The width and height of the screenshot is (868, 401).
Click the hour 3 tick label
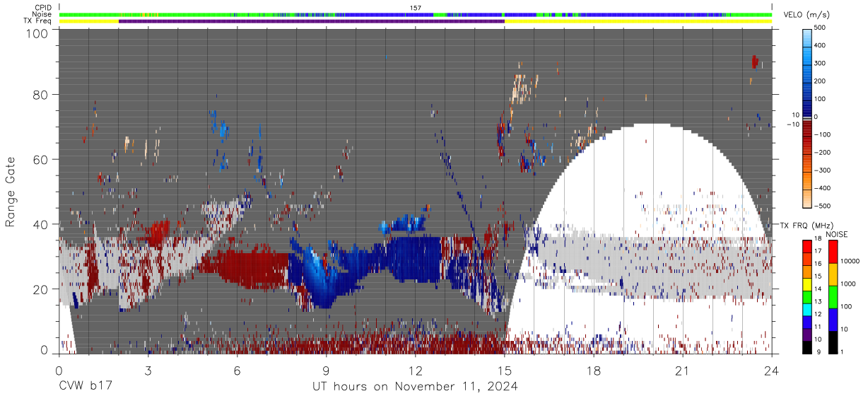coord(148,370)
